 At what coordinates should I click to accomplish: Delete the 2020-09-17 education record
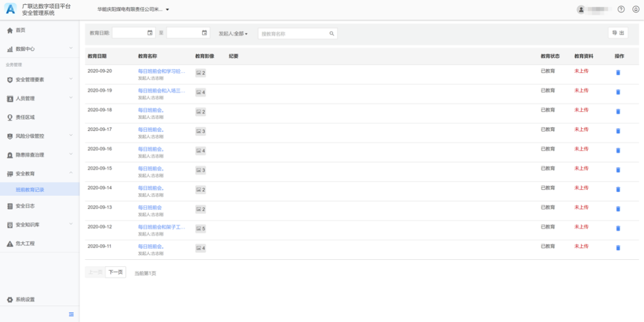[618, 131]
